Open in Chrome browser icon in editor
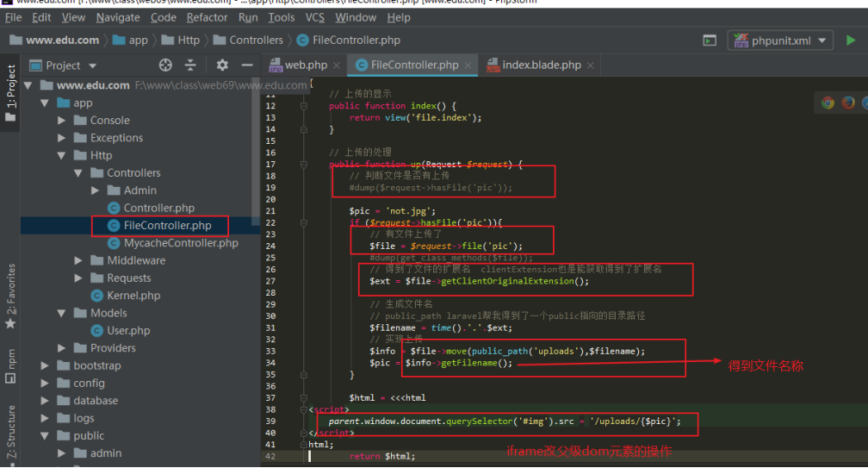Image resolution: width=868 pixels, height=468 pixels. [828, 103]
